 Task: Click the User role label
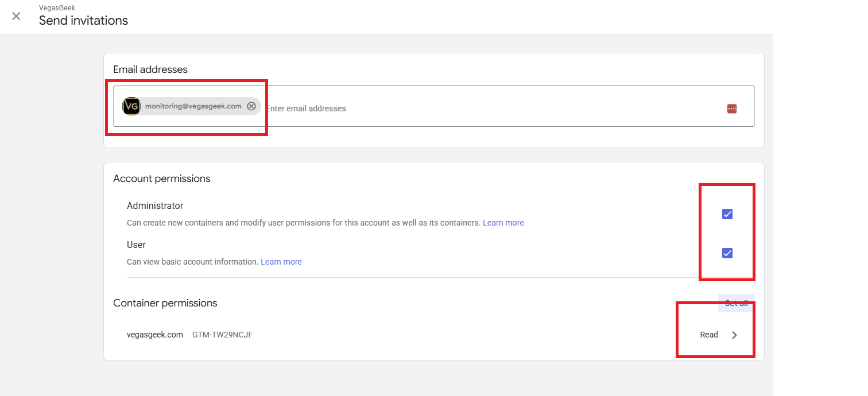(x=137, y=244)
